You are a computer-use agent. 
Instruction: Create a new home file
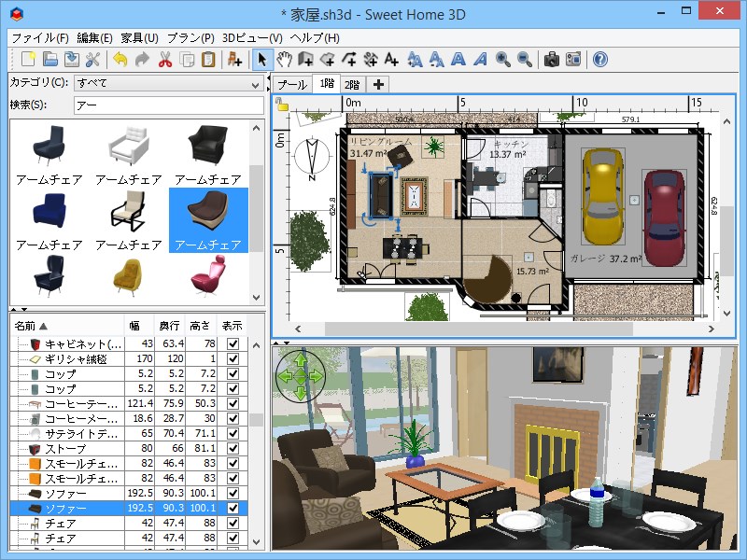point(29,60)
